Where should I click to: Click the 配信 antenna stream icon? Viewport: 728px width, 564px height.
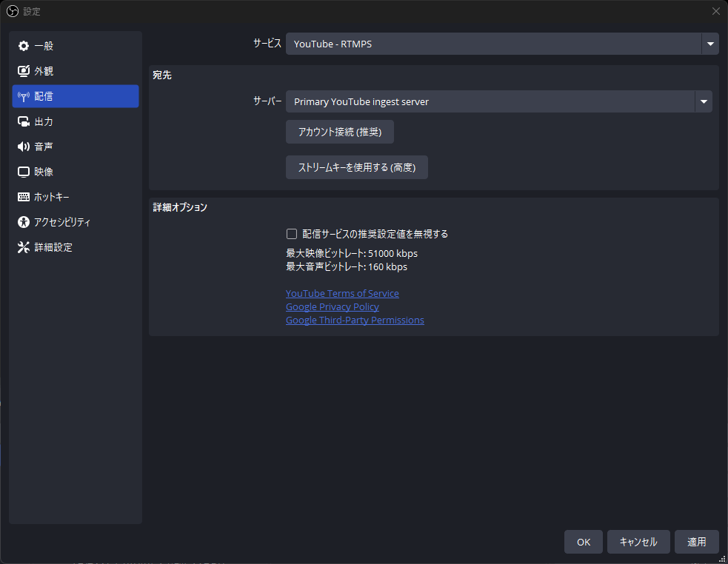pyautogui.click(x=23, y=96)
